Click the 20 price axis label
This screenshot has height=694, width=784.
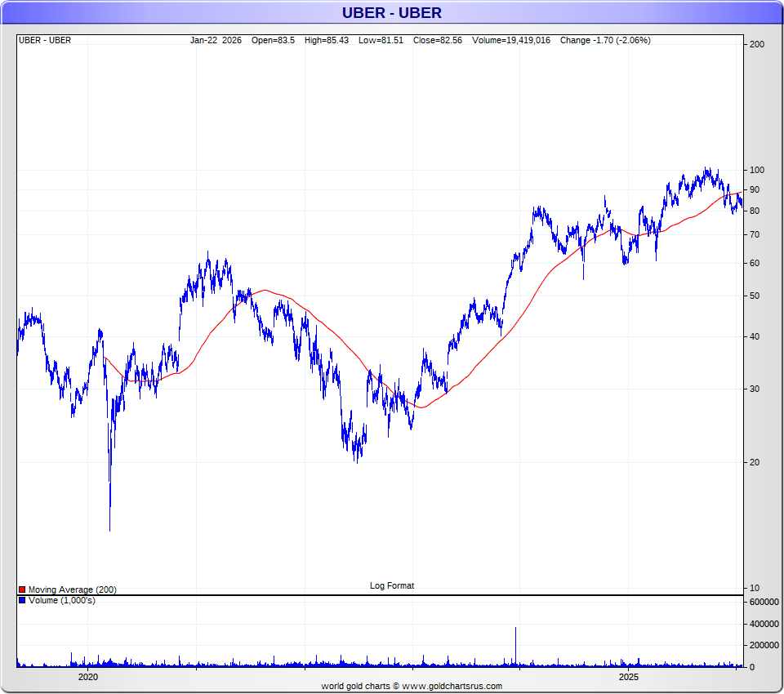[755, 462]
